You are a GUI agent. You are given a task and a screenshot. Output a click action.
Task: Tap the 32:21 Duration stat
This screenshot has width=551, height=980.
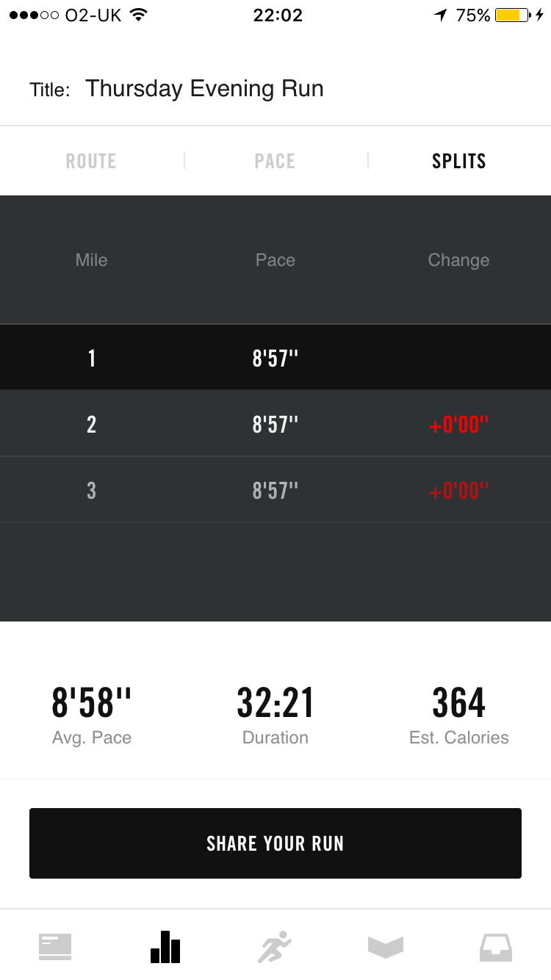click(275, 714)
